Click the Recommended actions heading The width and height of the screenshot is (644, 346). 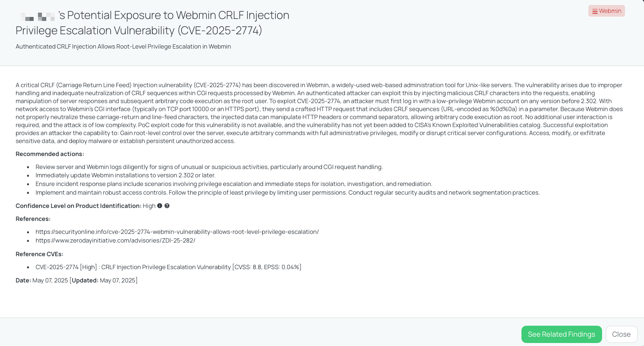click(50, 154)
